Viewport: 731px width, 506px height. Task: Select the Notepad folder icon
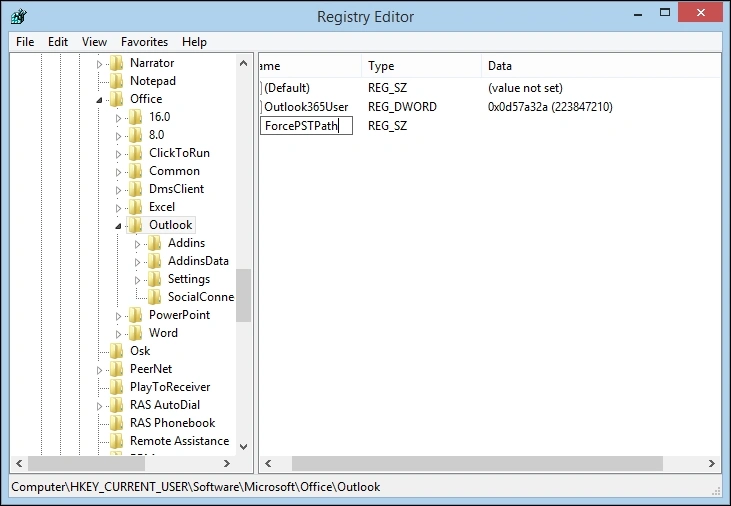pos(116,81)
